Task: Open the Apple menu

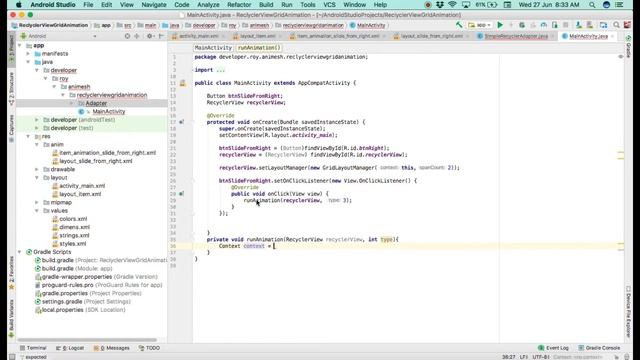Action: [18, 5]
